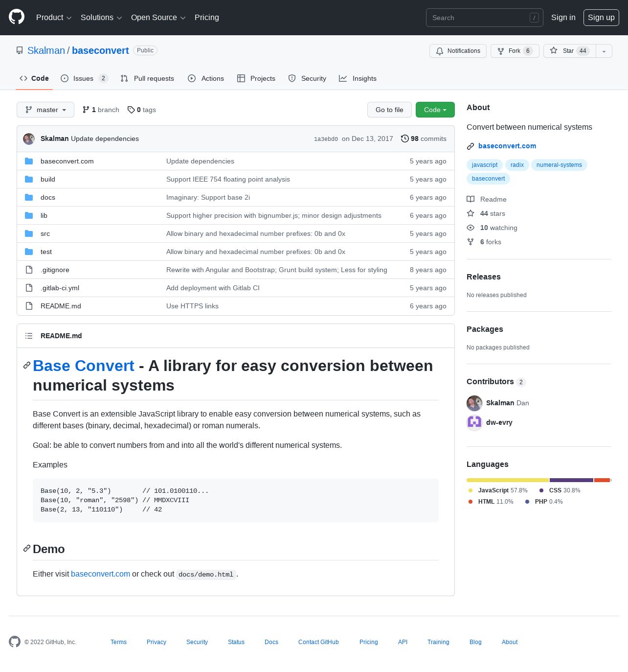Click Skalman's avatar in the commit bar
This screenshot has height=672, width=628.
29,139
